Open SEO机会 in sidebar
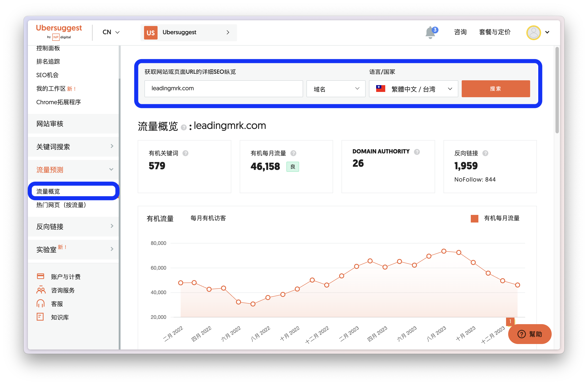Image resolution: width=588 pixels, height=385 pixels. point(48,75)
